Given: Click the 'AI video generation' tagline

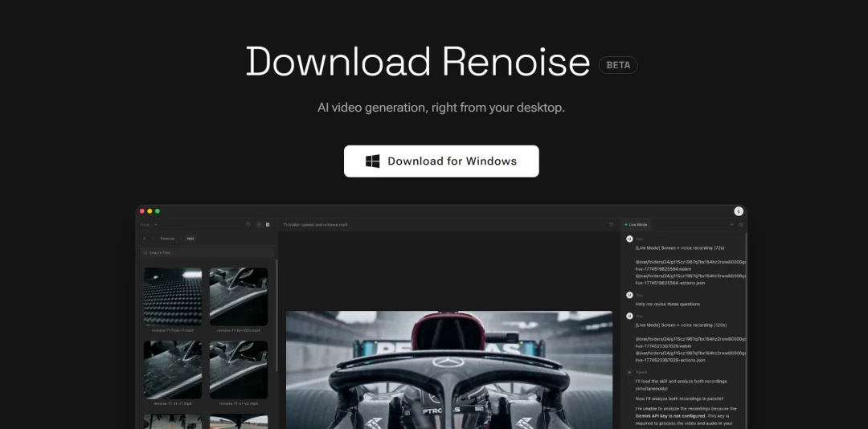Looking at the screenshot, I should [441, 108].
